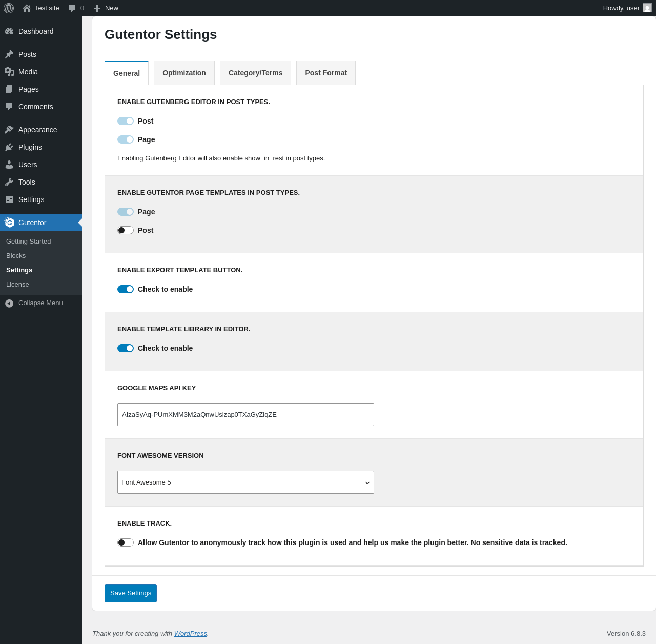This screenshot has width=656, height=644.
Task: Open the comments bubble icon in admin bar
Action: click(72, 8)
